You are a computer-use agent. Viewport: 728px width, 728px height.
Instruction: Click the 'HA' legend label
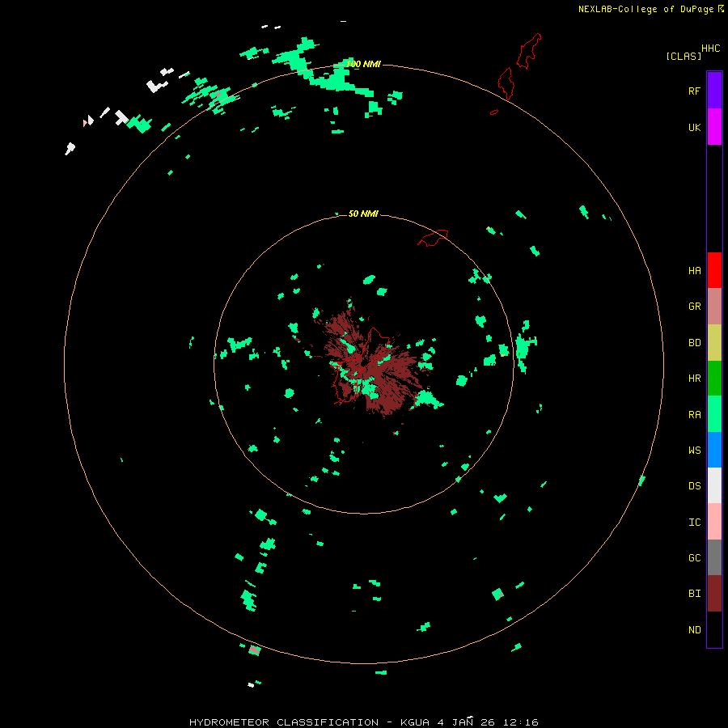coord(694,271)
